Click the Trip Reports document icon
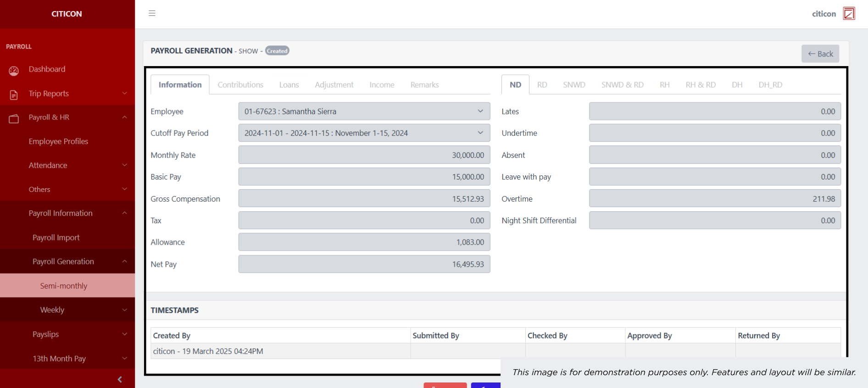Screen dimensions: 868x388 pyautogui.click(x=14, y=95)
